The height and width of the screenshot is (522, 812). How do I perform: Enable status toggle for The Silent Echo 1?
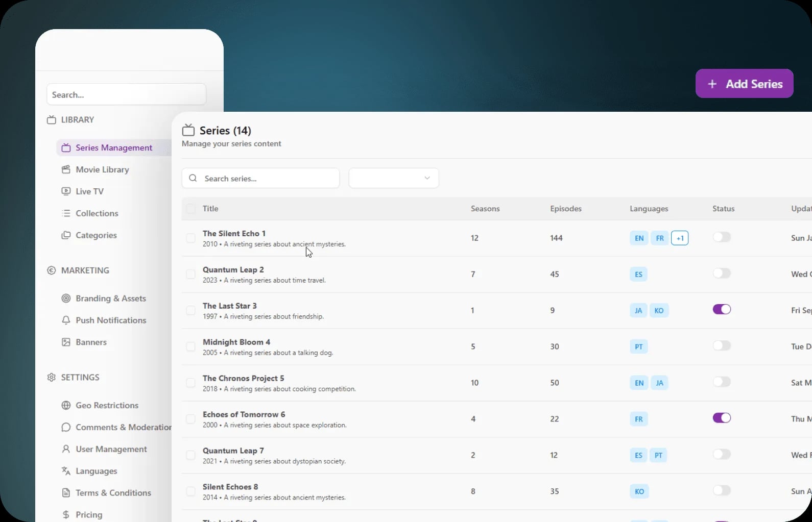tap(722, 237)
